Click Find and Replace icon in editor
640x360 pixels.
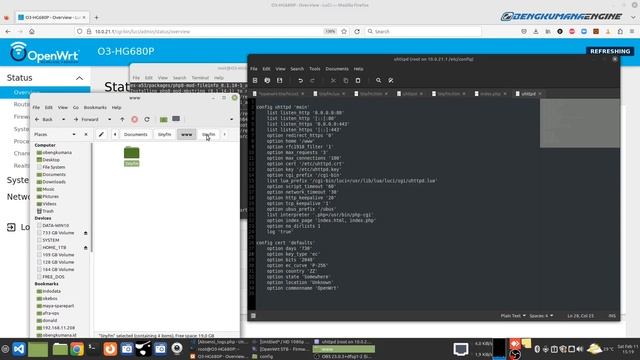pos(391,80)
